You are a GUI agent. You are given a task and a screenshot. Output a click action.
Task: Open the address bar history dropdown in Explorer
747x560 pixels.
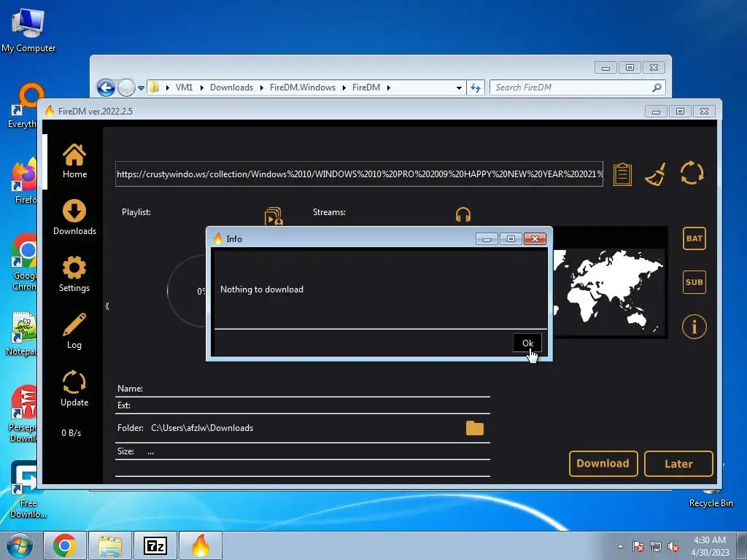pos(459,87)
